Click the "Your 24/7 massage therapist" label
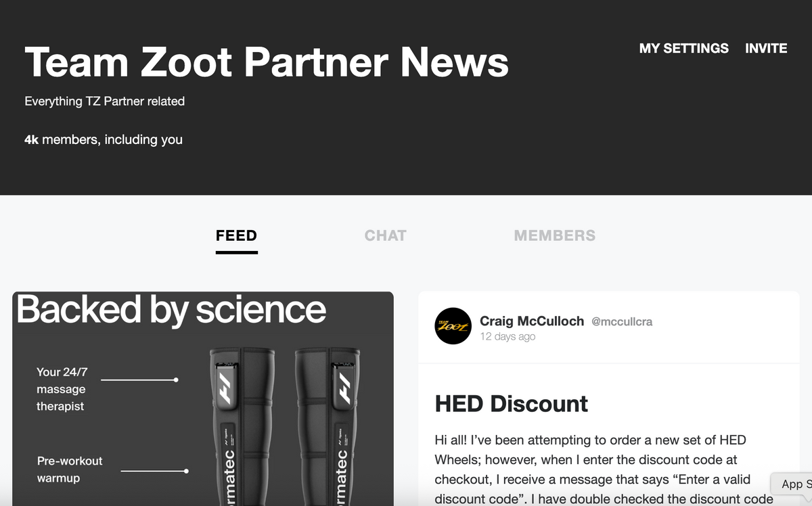The height and width of the screenshot is (506, 812). point(61,389)
